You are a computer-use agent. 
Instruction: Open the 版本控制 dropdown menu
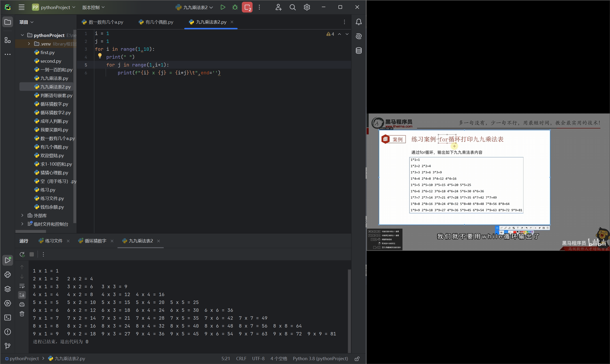pos(93,7)
